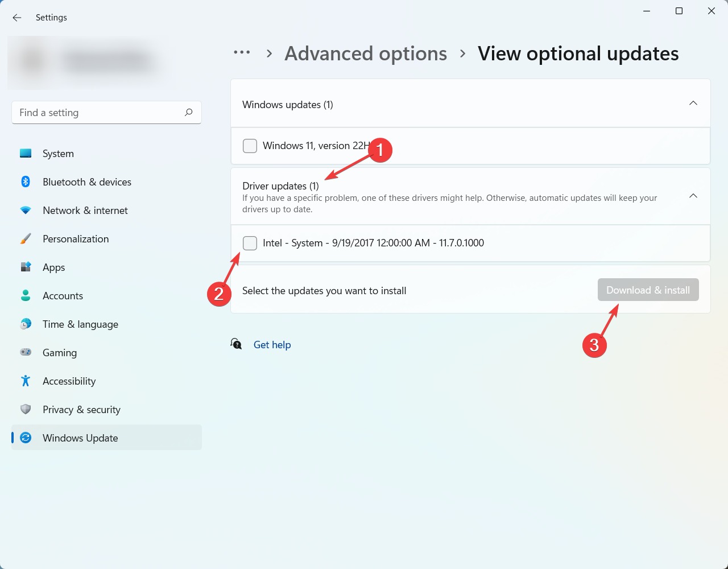The height and width of the screenshot is (569, 728).
Task: Open Personalization settings
Action: [107, 239]
